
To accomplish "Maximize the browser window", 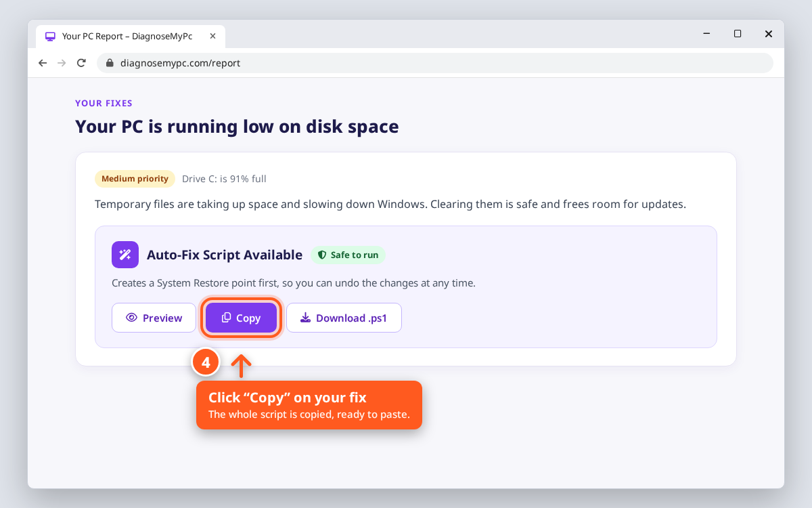I will 738,34.
